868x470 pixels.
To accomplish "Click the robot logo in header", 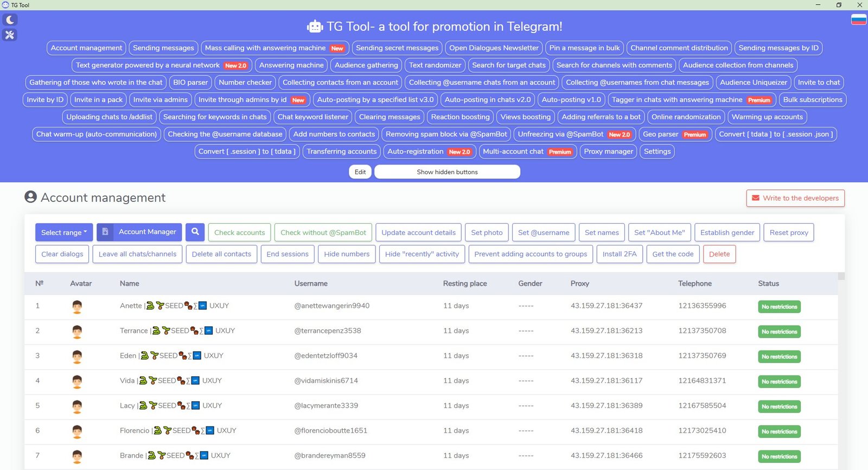I will pyautogui.click(x=315, y=27).
